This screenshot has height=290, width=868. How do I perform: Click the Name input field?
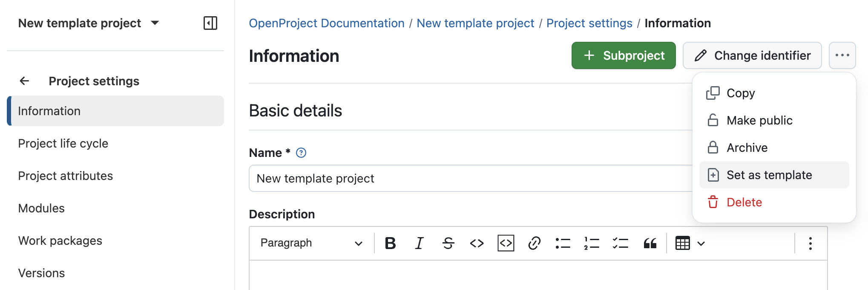[x=468, y=178]
